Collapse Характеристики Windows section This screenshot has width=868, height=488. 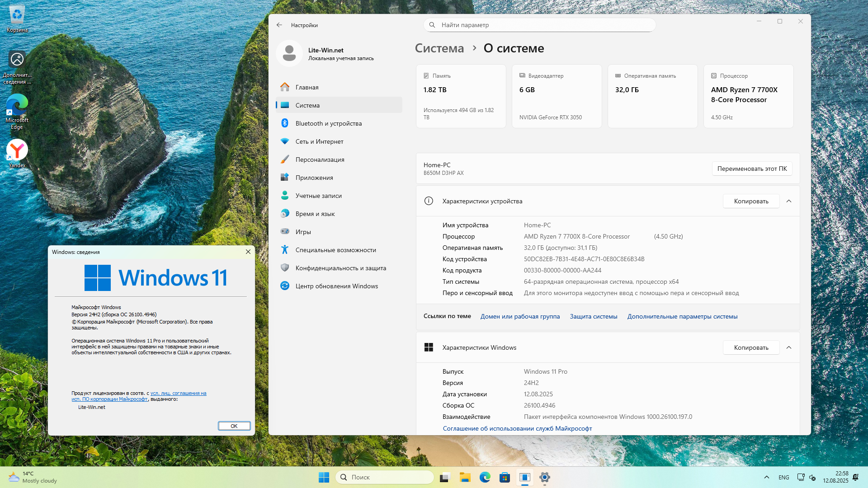tap(789, 347)
